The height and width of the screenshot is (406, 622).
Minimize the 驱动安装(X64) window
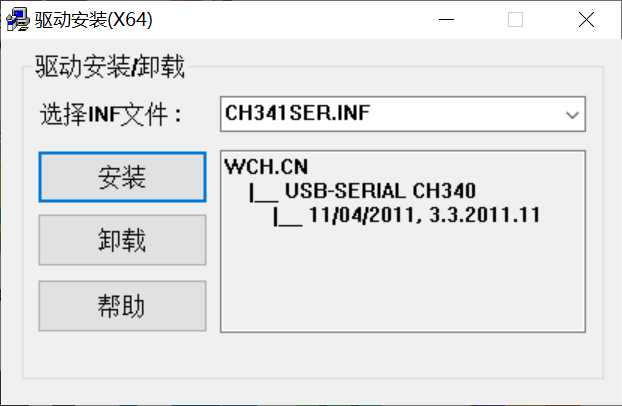point(446,19)
